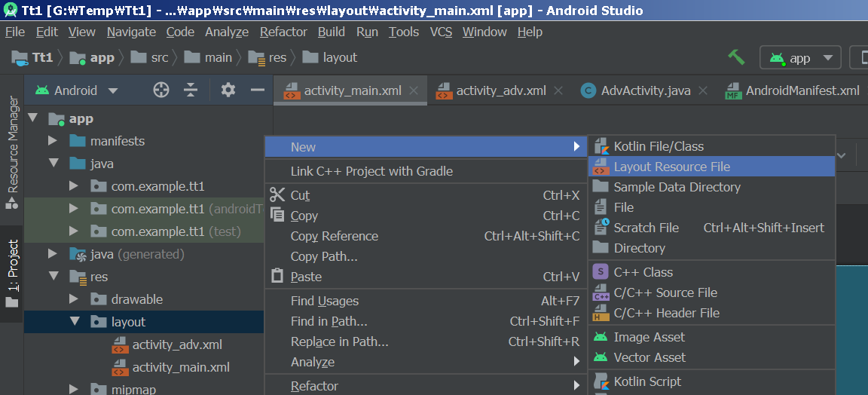Close the AdvActivity.java tab
Screen dimensions: 868x395
coord(702,90)
